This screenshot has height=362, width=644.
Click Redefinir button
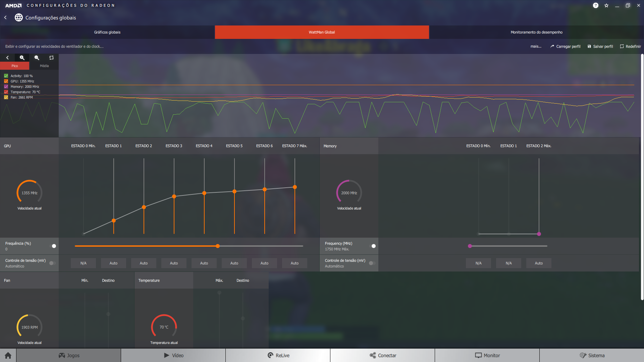tap(631, 47)
